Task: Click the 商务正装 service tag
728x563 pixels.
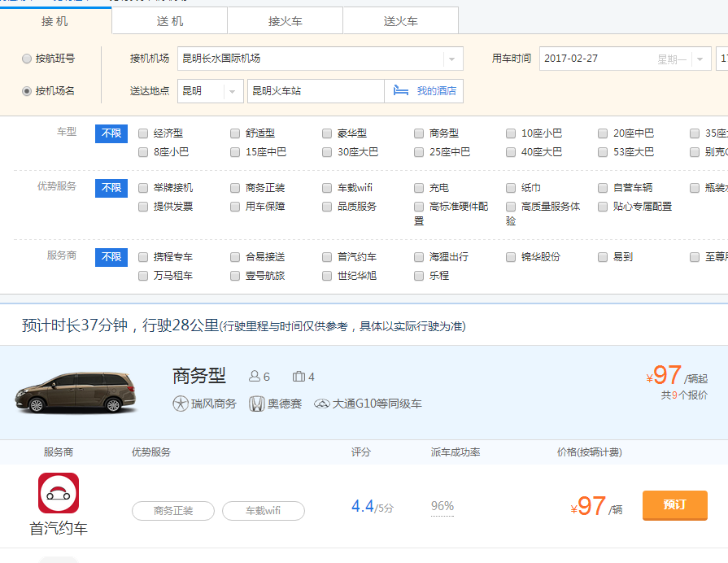Action: 173,511
